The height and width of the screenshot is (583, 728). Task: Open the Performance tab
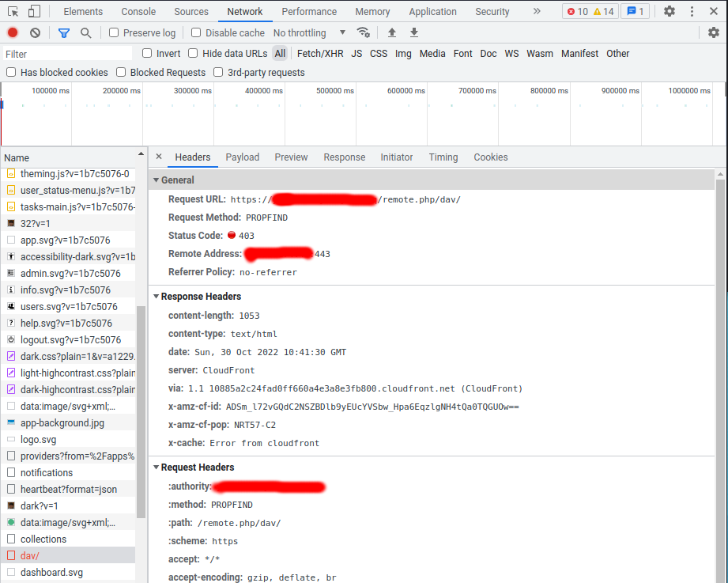tap(309, 12)
